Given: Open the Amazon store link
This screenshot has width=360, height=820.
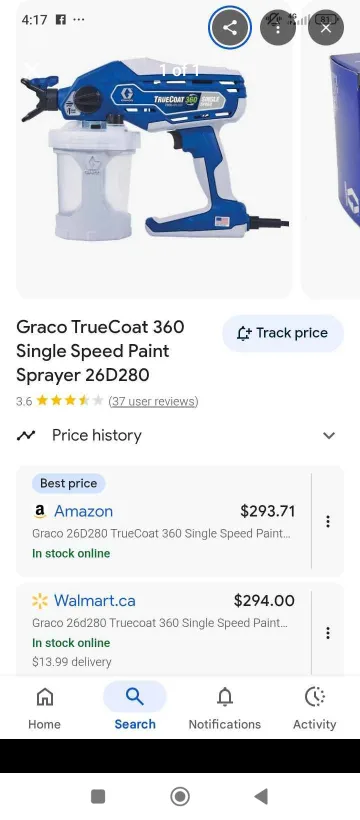Looking at the screenshot, I should 83,511.
